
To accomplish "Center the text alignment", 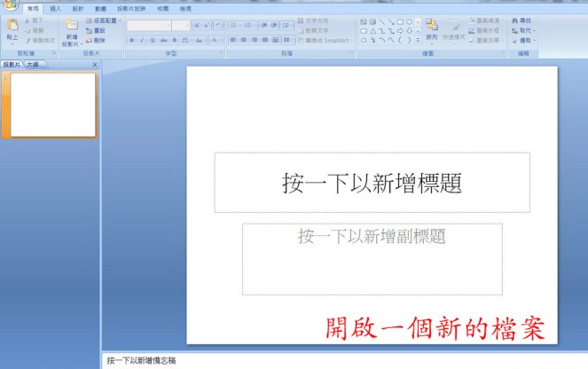I will coord(244,39).
